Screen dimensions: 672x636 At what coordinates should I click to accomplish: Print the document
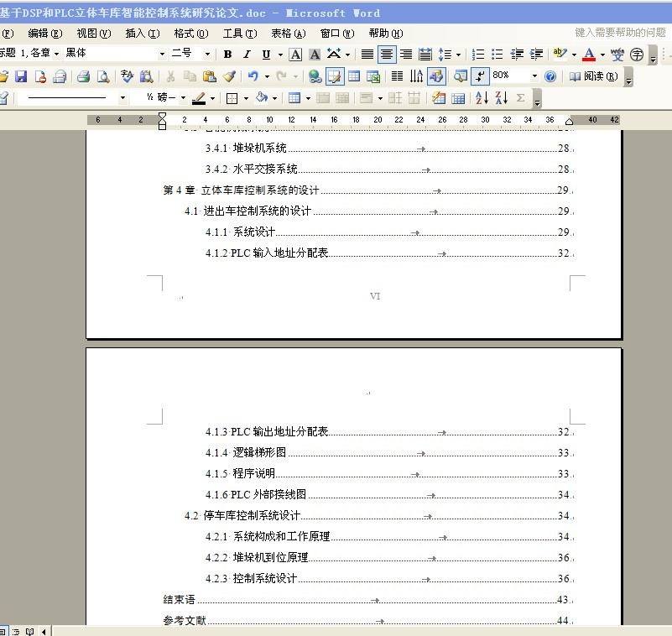(84, 76)
